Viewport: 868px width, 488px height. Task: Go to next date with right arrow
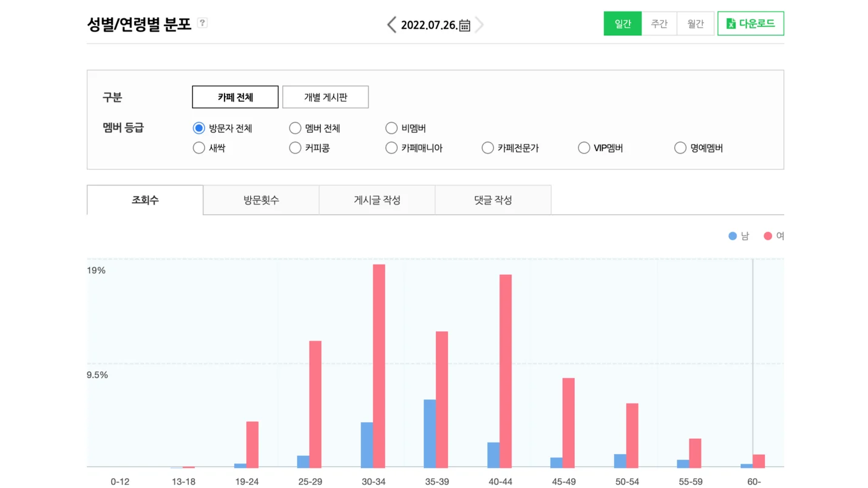pyautogui.click(x=480, y=25)
